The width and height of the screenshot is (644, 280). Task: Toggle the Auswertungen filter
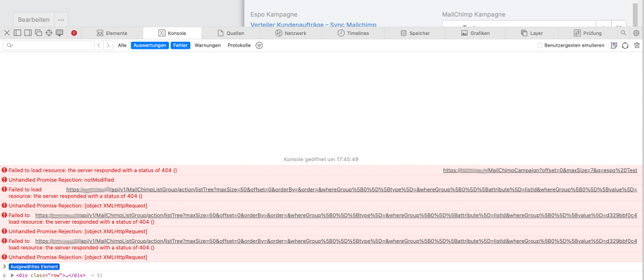(150, 45)
